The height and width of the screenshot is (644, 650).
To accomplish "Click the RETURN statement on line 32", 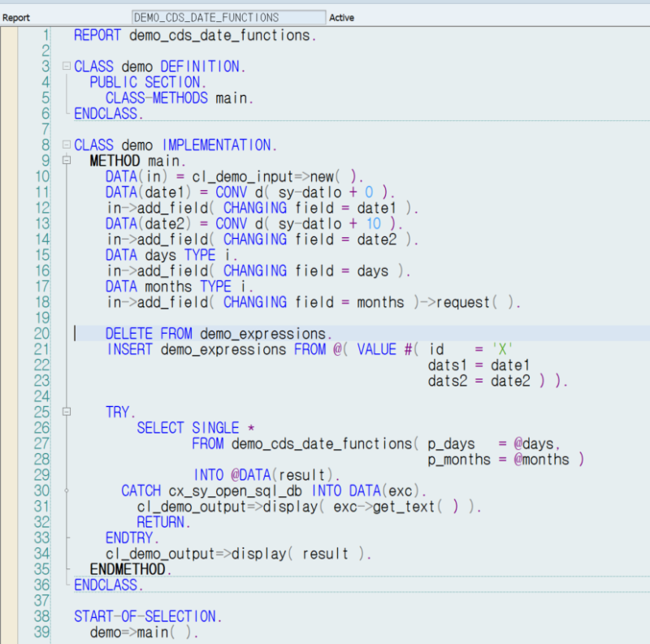I will (x=162, y=522).
